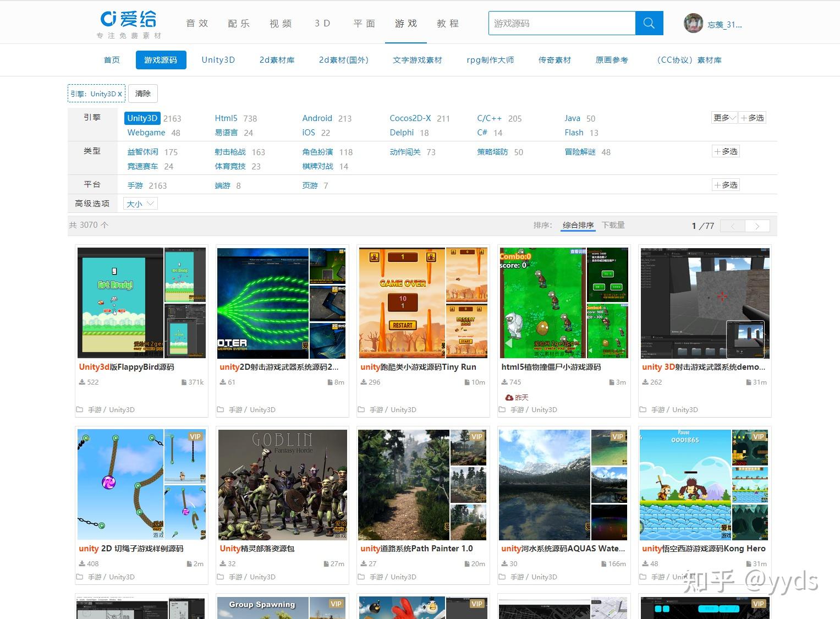The height and width of the screenshot is (619, 840).
Task: Filter by Android engine
Action: (x=317, y=118)
